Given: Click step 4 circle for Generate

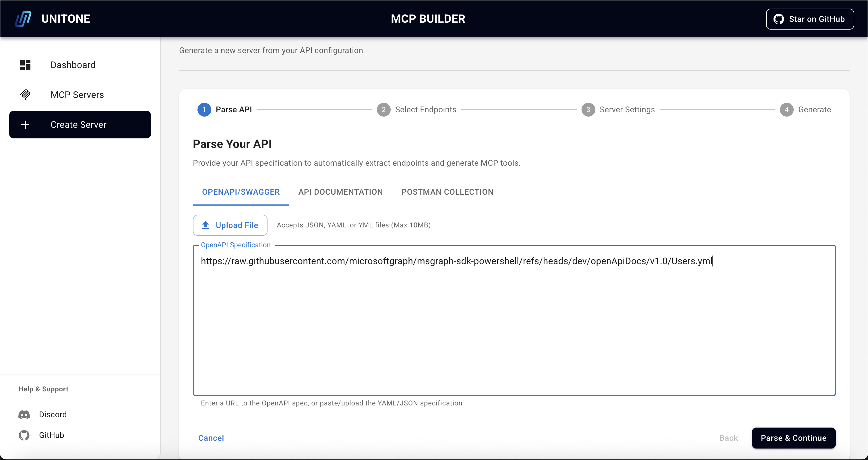Looking at the screenshot, I should pyautogui.click(x=787, y=110).
